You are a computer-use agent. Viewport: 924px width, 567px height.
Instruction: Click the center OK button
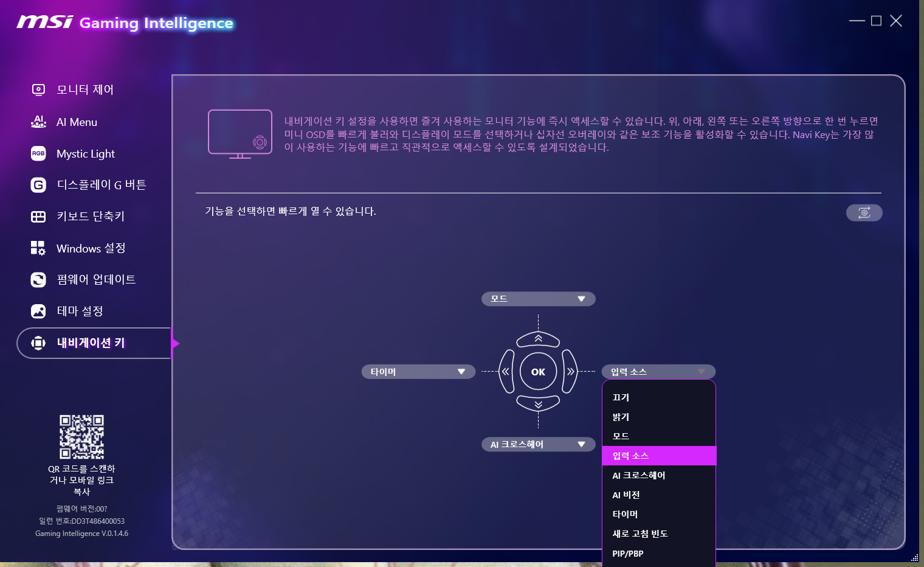(538, 372)
